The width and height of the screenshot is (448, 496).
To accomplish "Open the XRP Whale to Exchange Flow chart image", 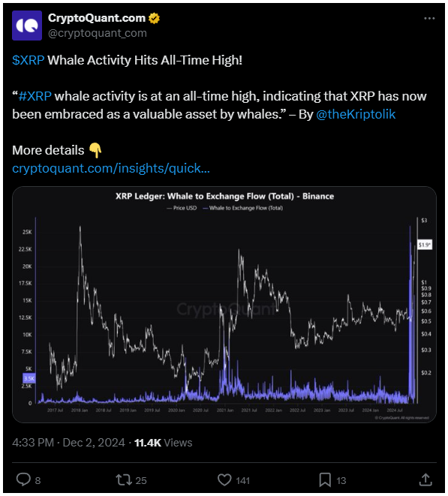I will click(x=224, y=305).
